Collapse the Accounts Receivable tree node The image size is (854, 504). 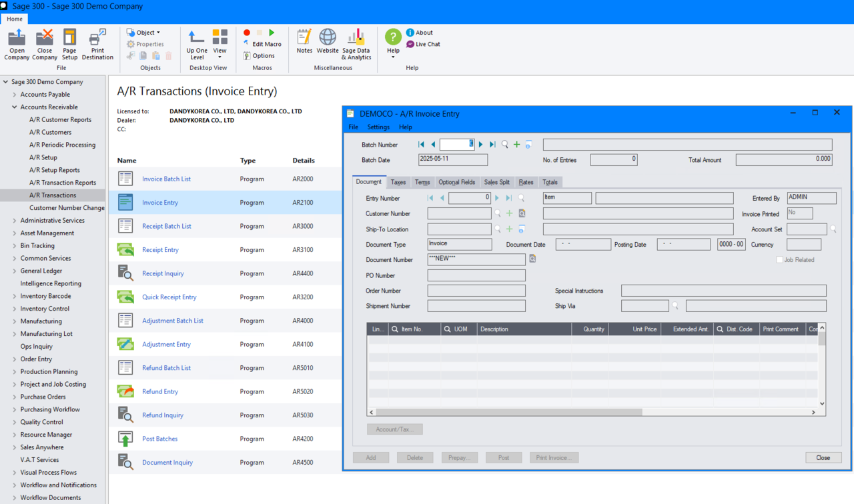coord(15,107)
